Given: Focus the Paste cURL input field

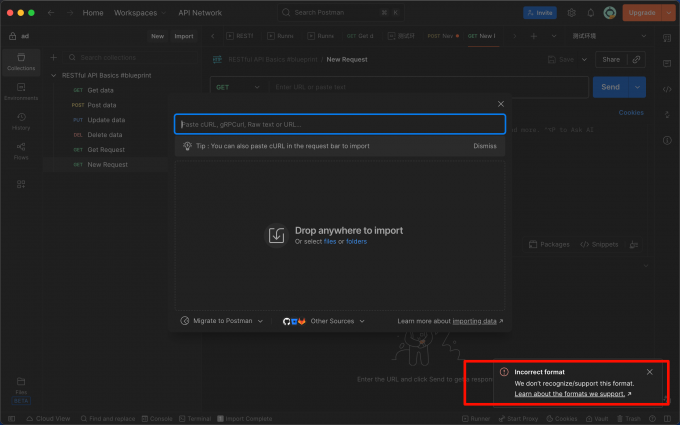Looking at the screenshot, I should click(340, 124).
